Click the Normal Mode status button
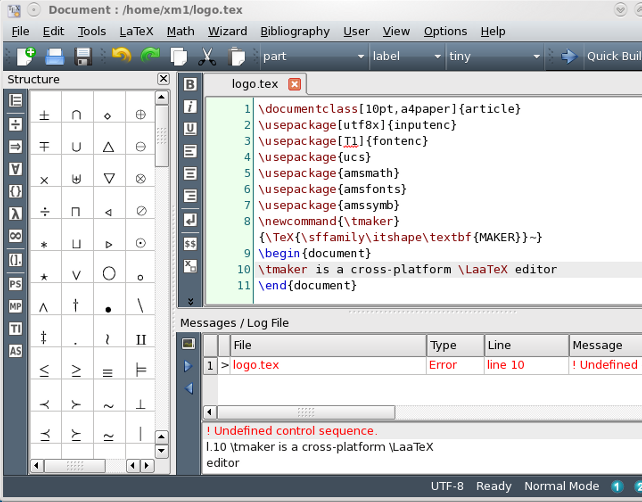 pyautogui.click(x=561, y=487)
